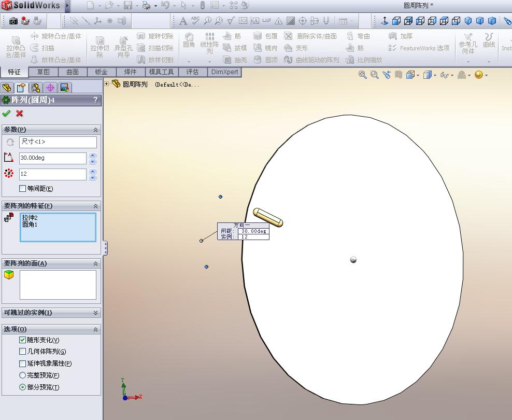Uncheck the 随形变化 checkbox
Image resolution: width=512 pixels, height=420 pixels.
(x=22, y=340)
